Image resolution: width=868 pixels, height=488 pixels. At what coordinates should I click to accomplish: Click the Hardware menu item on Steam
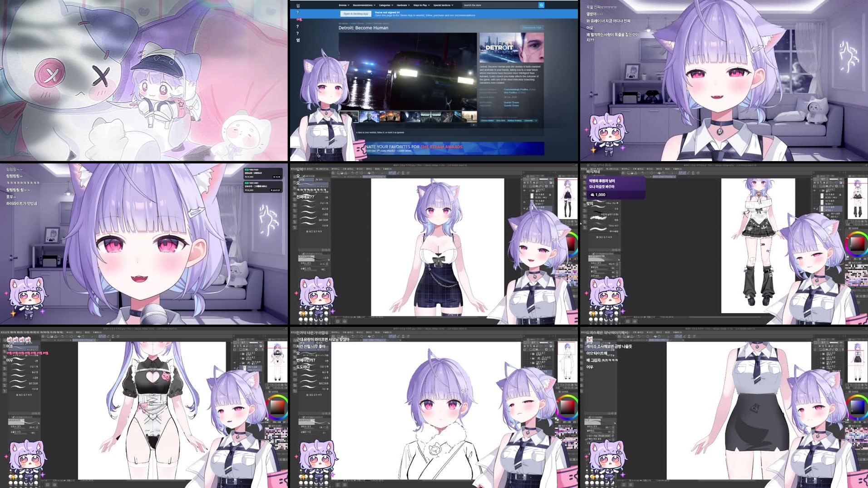[402, 5]
